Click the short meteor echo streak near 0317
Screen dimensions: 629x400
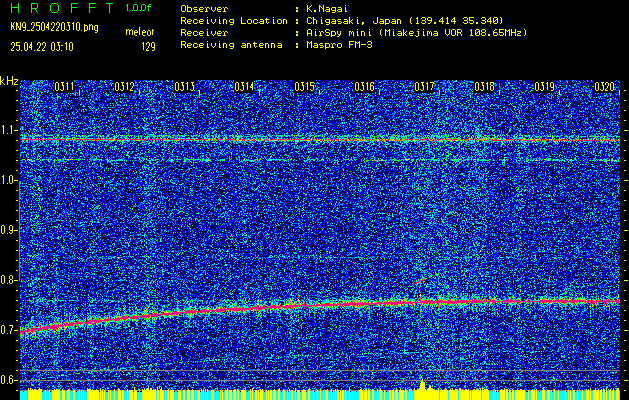tap(420, 281)
